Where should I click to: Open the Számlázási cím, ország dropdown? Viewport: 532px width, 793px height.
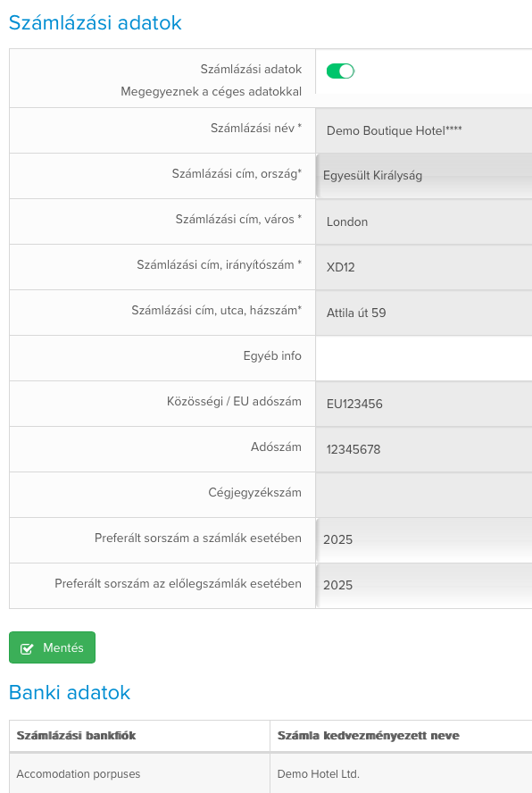pyautogui.click(x=424, y=176)
